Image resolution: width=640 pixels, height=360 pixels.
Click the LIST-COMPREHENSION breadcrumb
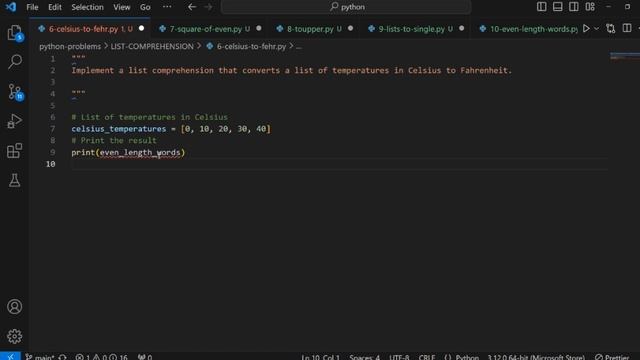152,47
